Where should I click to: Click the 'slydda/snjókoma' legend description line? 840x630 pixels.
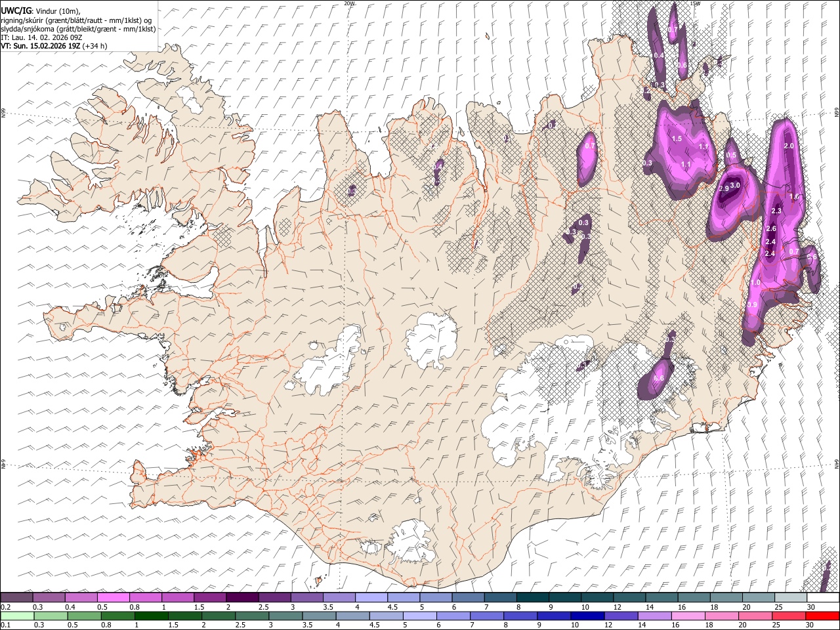point(78,29)
